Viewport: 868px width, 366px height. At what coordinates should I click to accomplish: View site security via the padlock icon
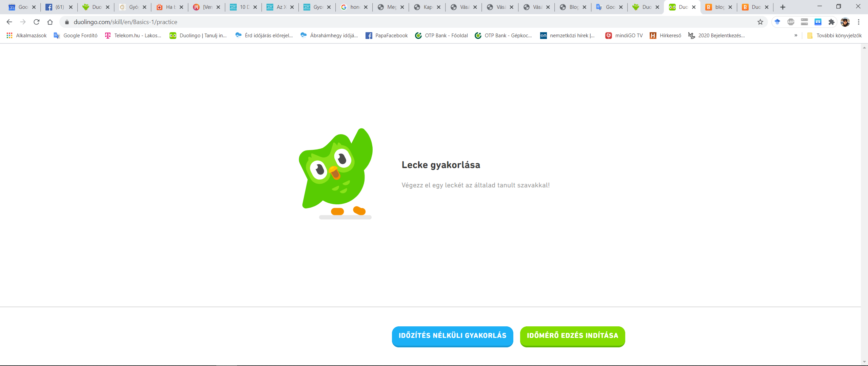point(67,22)
